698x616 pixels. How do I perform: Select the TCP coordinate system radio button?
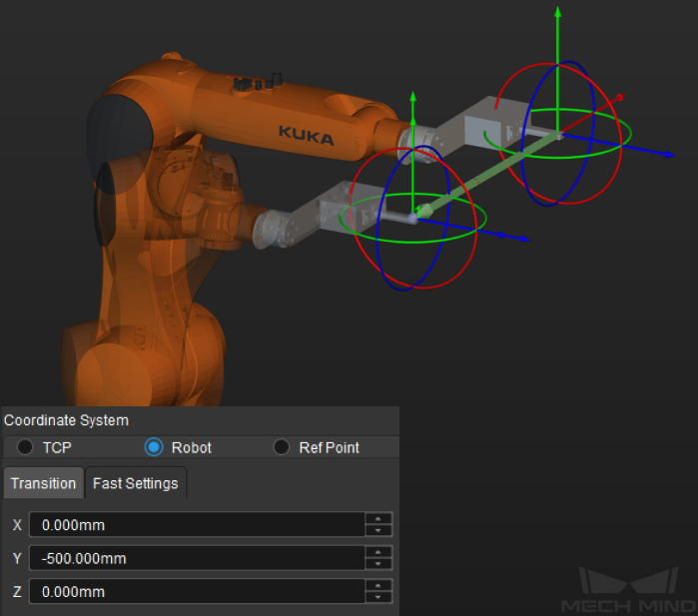coord(25,447)
